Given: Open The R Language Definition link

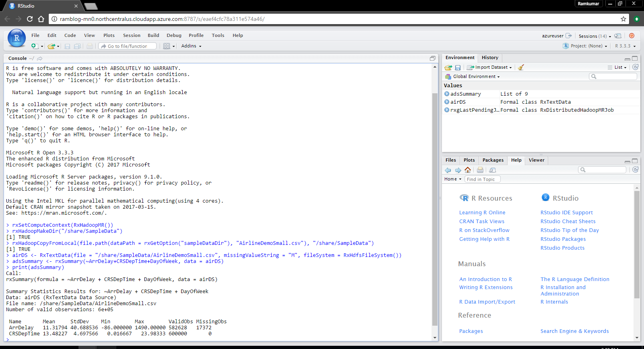Looking at the screenshot, I should (575, 279).
